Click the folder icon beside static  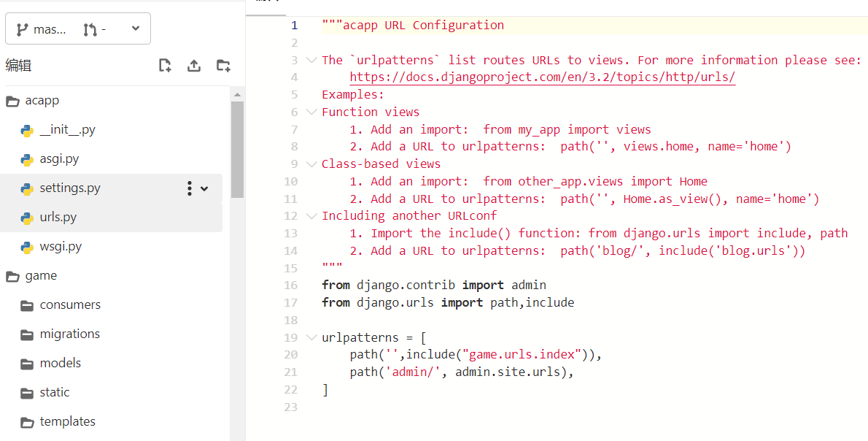tap(27, 393)
